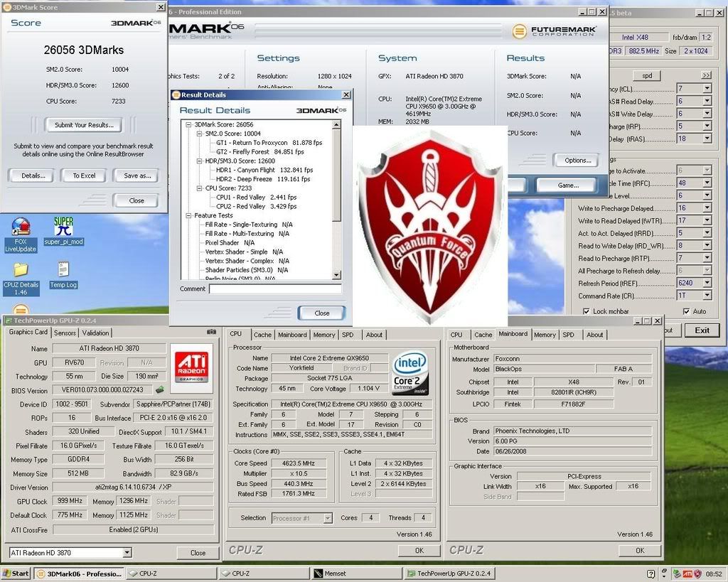Open Write to Read Delayed (tWTR) dropdown

[707, 221]
